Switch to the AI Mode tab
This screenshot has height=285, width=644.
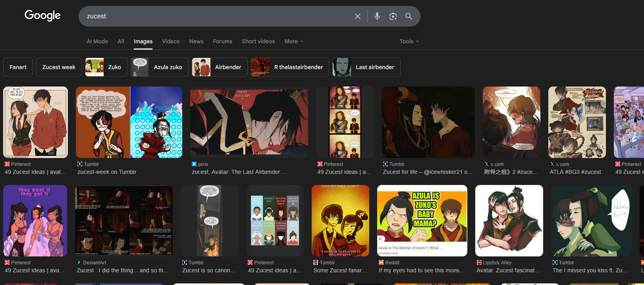click(97, 41)
